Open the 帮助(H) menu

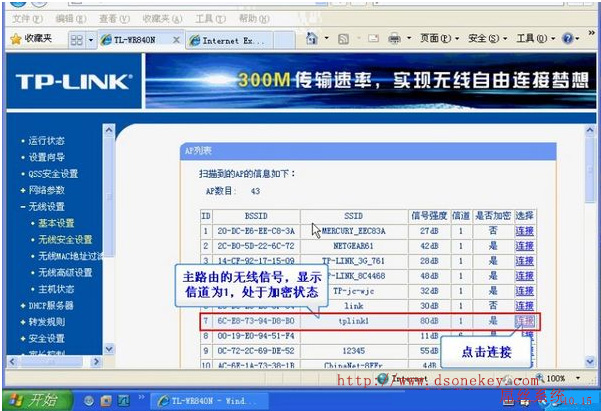pos(254,18)
